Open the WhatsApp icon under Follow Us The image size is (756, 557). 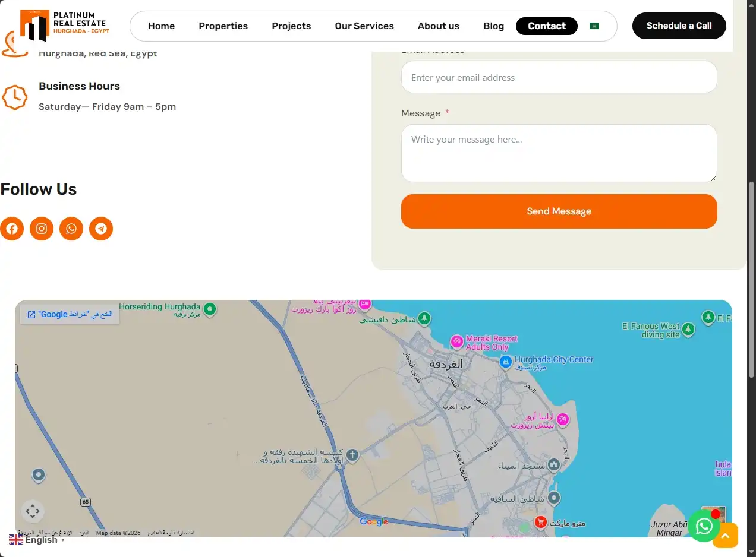click(x=71, y=229)
